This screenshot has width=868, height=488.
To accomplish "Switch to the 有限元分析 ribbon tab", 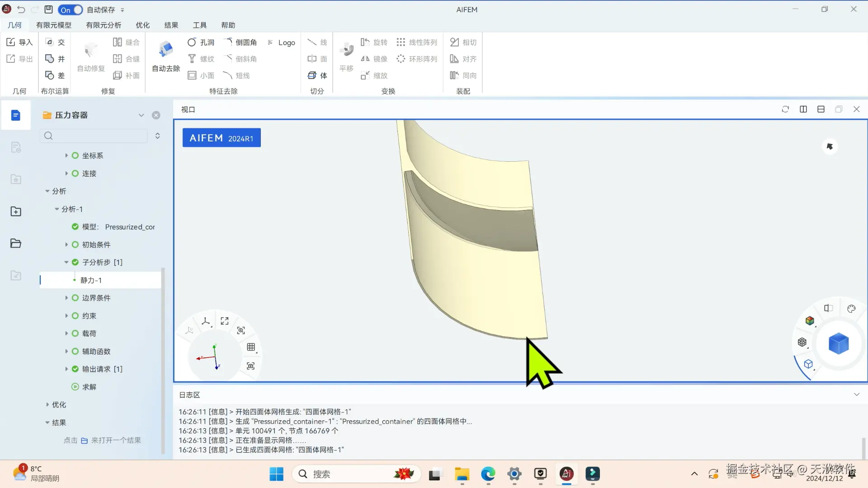I will 103,25.
